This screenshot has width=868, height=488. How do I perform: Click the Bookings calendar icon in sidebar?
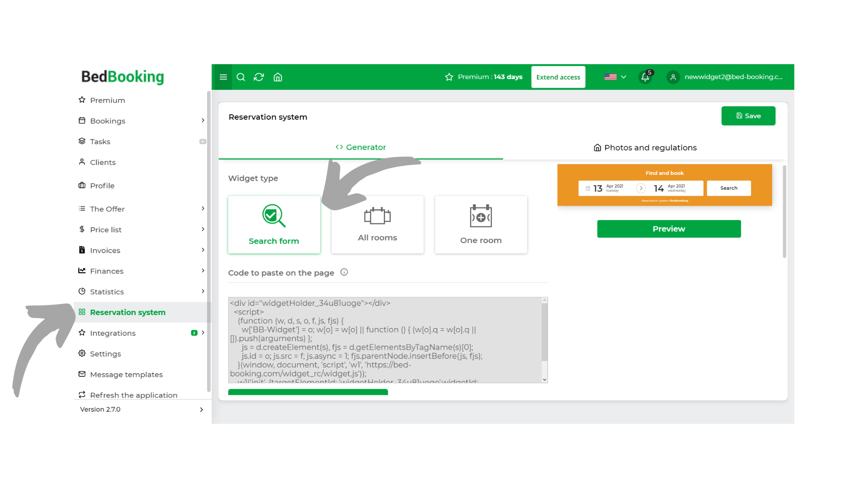pyautogui.click(x=82, y=121)
